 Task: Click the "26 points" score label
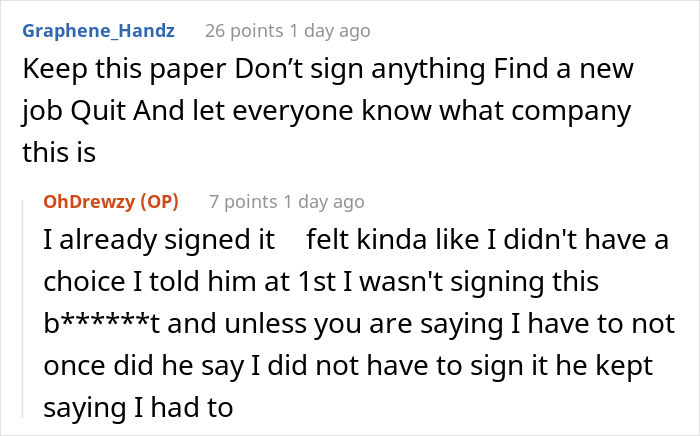246,31
